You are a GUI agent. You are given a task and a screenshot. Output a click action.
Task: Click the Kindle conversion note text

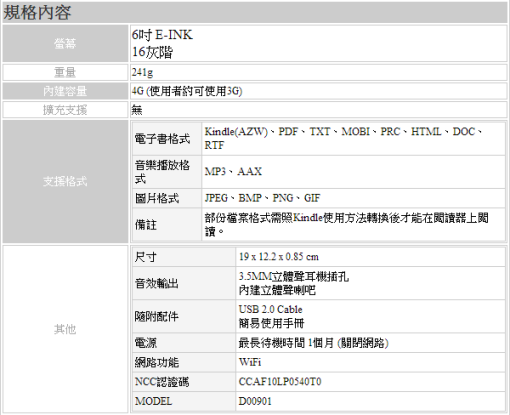(x=347, y=225)
